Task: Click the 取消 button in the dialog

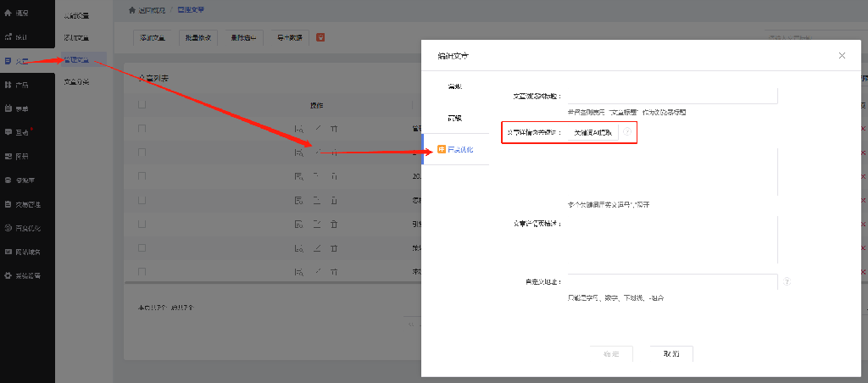Action: pyautogui.click(x=671, y=353)
